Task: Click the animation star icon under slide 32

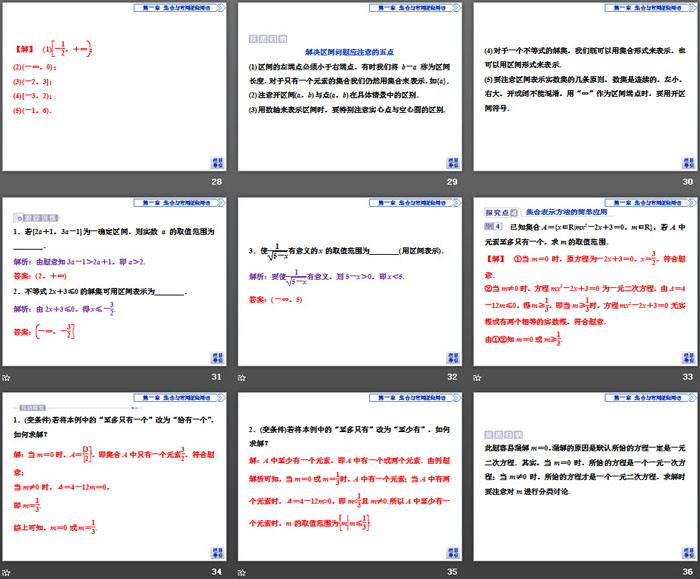Action: click(243, 377)
